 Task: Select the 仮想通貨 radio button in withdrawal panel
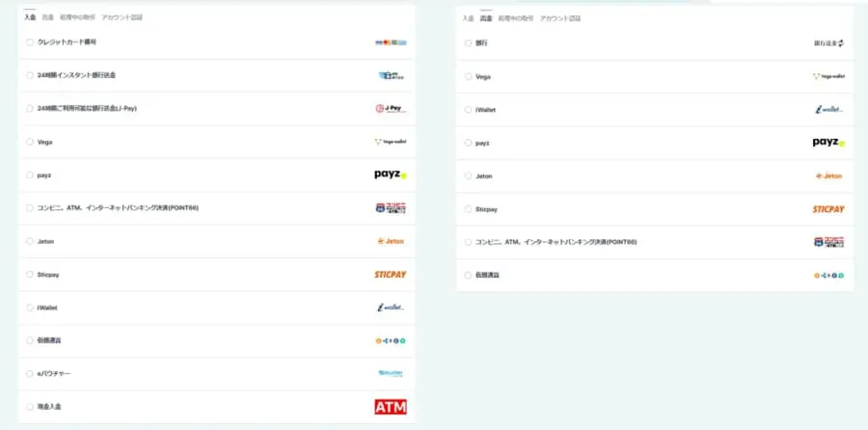(x=469, y=275)
